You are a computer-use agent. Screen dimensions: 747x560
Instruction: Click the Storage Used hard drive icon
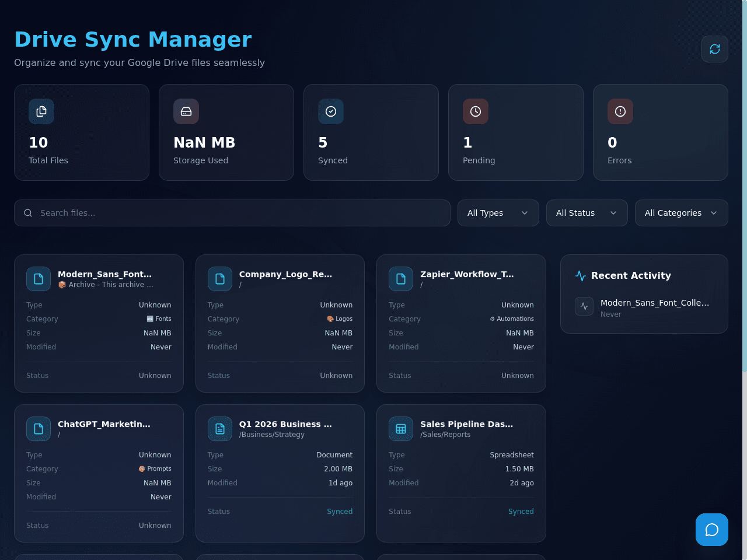click(x=186, y=111)
